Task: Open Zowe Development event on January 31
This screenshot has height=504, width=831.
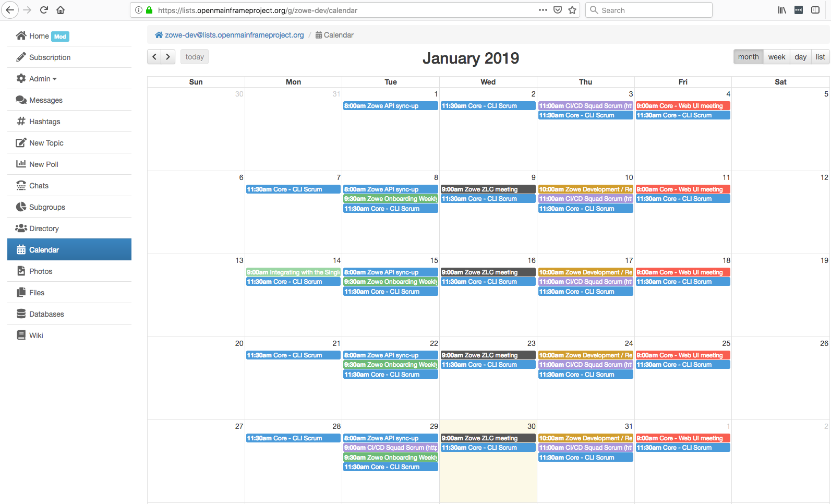Action: 586,438
